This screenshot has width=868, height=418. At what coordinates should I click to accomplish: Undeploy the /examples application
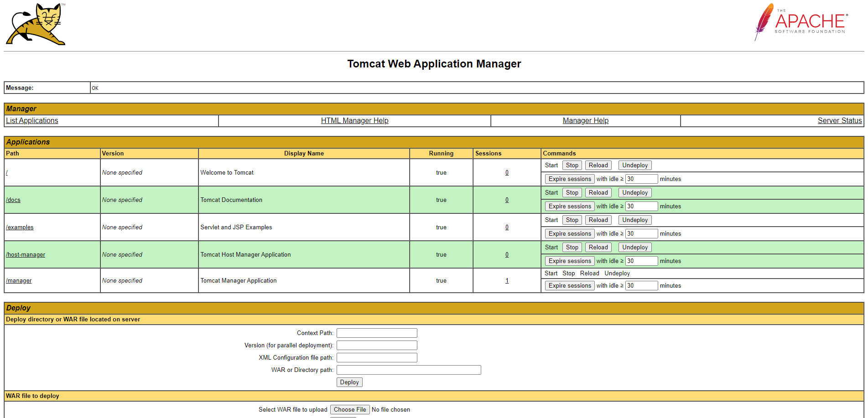click(634, 220)
